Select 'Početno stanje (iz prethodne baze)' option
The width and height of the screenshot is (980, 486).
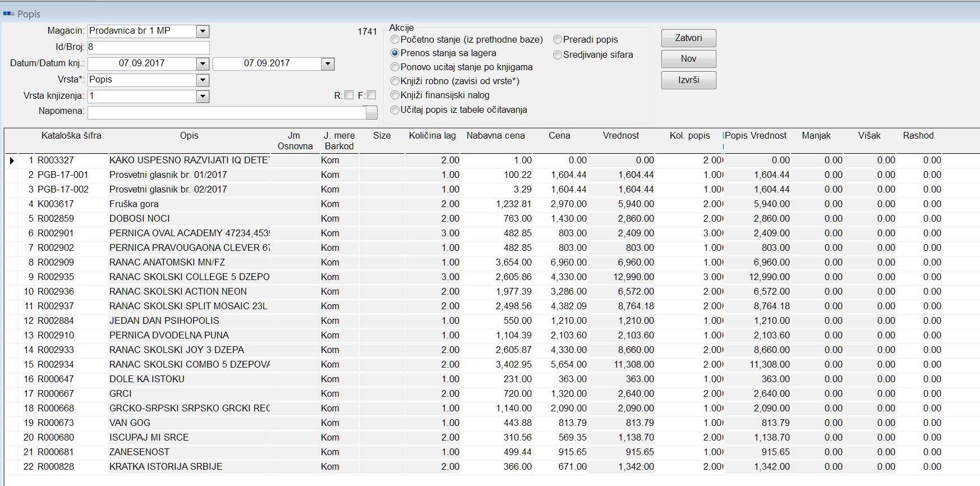pyautogui.click(x=395, y=40)
